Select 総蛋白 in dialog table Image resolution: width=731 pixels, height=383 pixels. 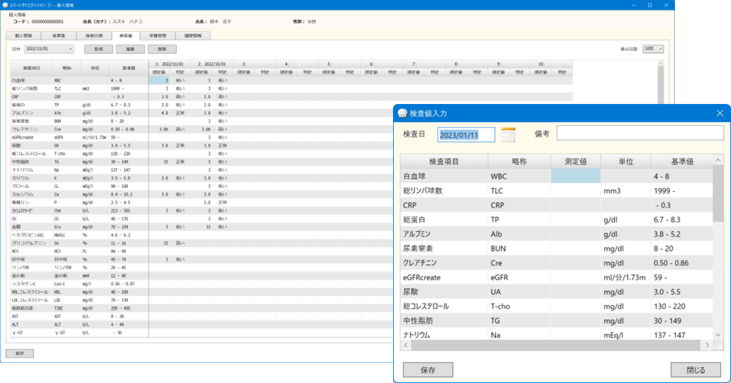[414, 219]
